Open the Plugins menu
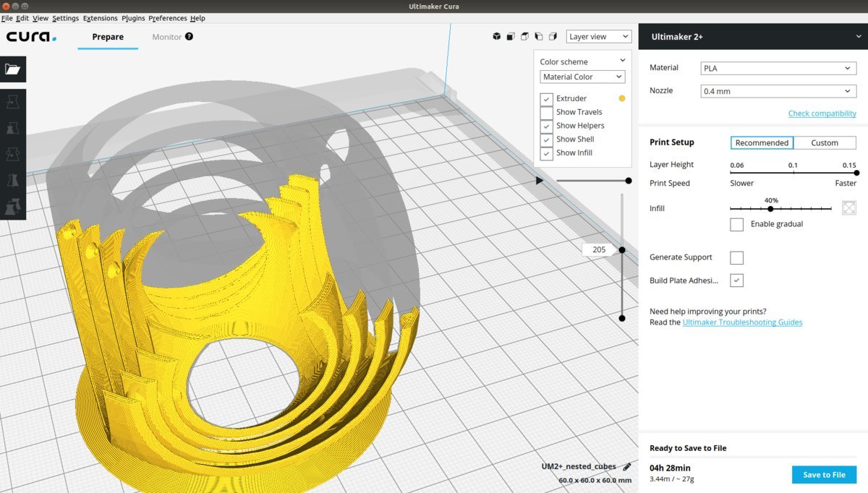This screenshot has width=868, height=493. [133, 18]
